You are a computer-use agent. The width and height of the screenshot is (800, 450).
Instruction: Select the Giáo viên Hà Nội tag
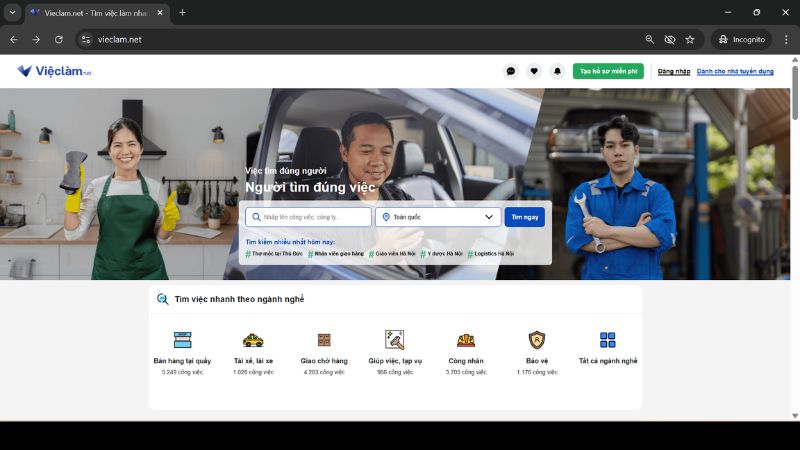[x=392, y=254]
